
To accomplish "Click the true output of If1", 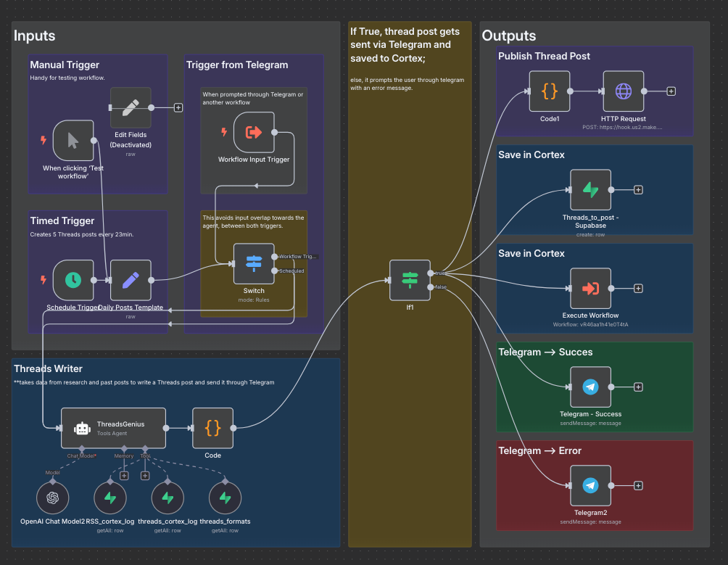I will click(431, 273).
